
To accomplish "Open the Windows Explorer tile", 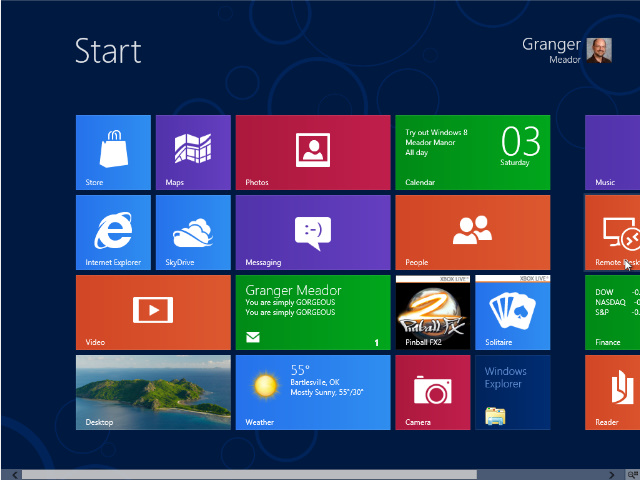I will [512, 392].
